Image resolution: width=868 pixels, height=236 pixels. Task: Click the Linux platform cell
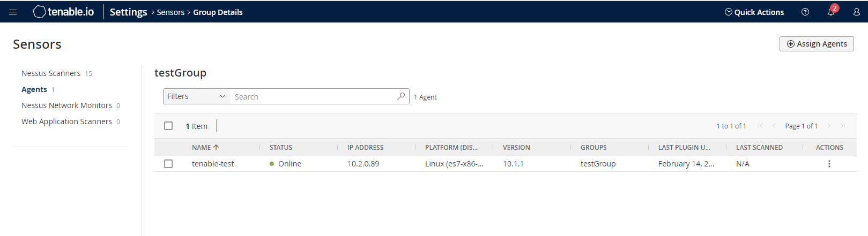[454, 164]
